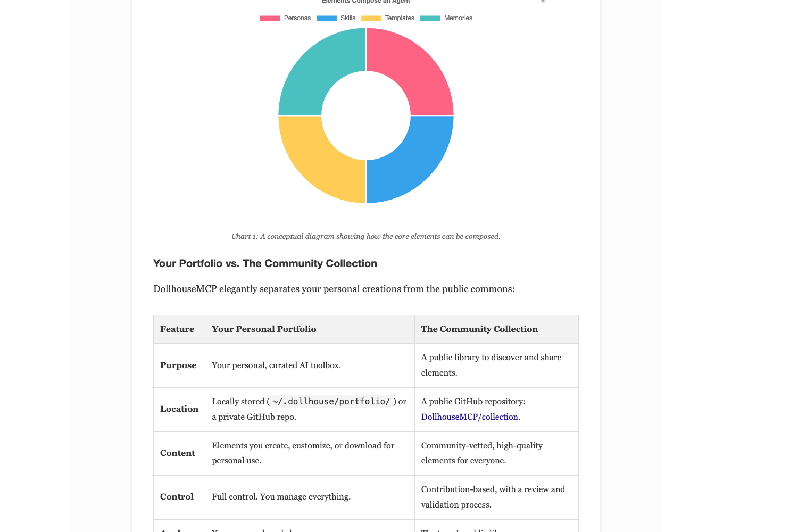Image resolution: width=798 pixels, height=532 pixels.
Task: Click the Purpose row label
Action: tap(178, 365)
